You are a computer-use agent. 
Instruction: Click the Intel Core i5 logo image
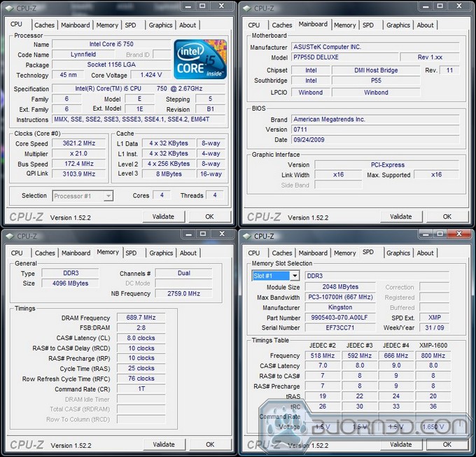(x=200, y=59)
